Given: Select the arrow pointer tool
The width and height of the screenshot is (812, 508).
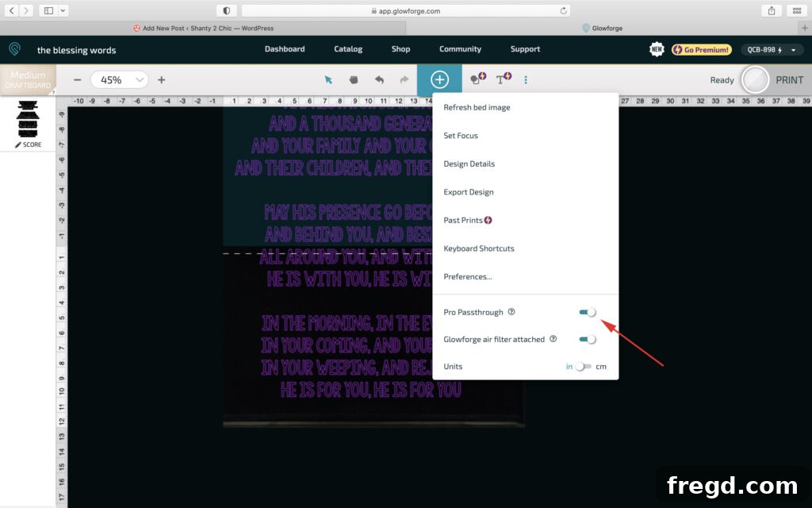Looking at the screenshot, I should [328, 80].
